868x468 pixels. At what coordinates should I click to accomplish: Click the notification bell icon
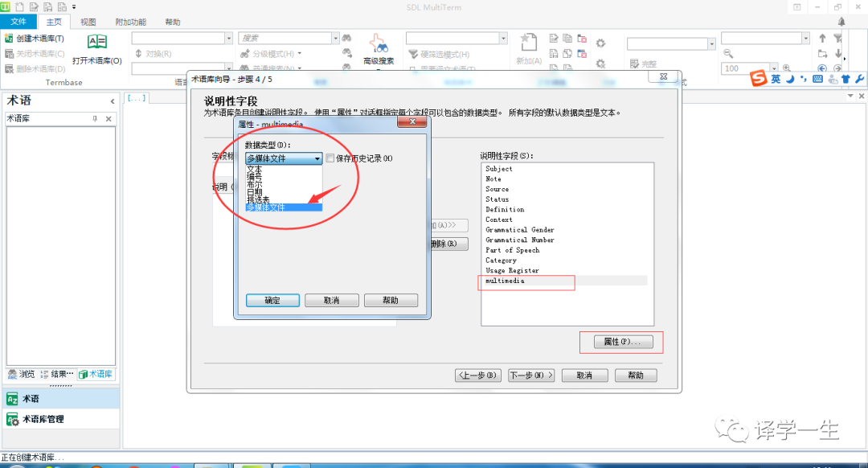[841, 22]
